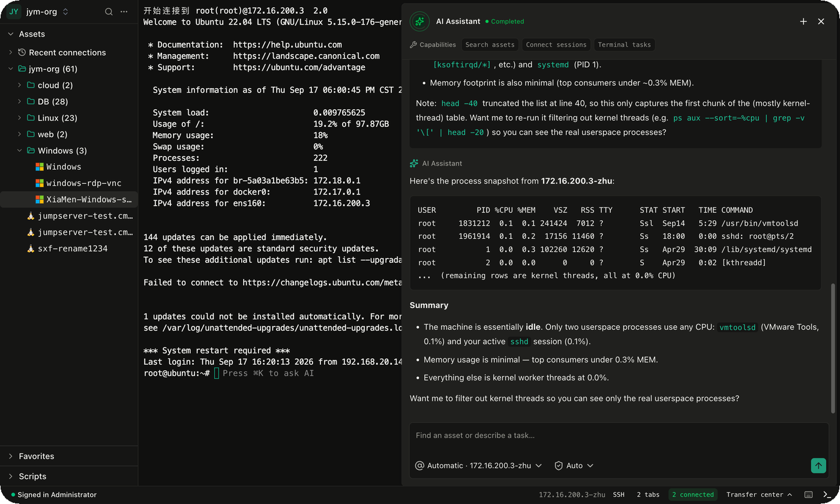Click the task description input field
The image size is (840, 504).
pyautogui.click(x=618, y=436)
